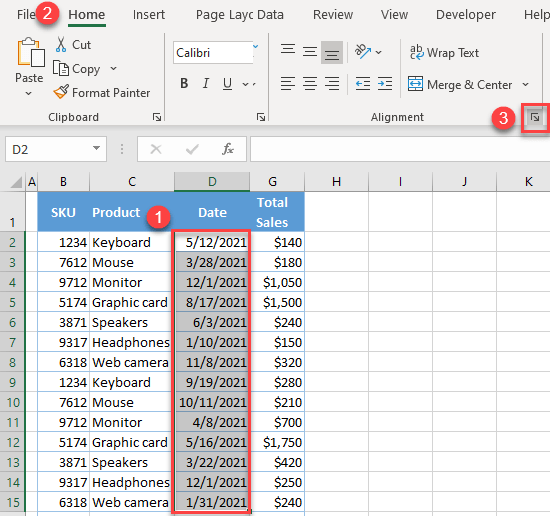Select Middle Align icon

point(310,52)
